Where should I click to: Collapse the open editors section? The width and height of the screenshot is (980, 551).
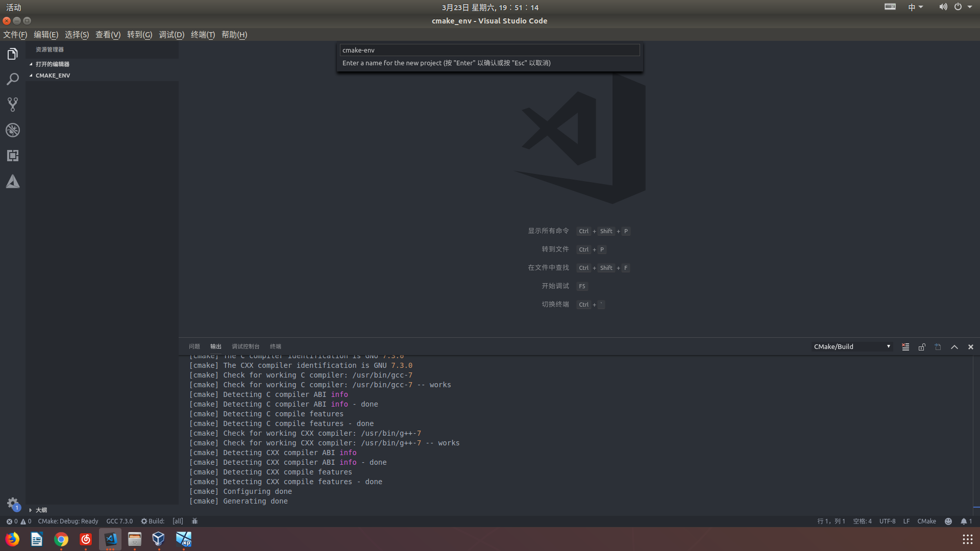click(x=53, y=64)
